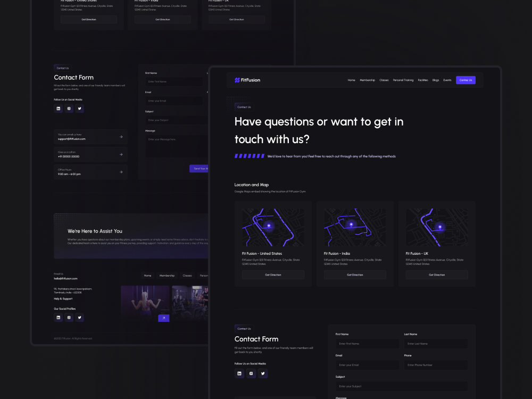
Task: Click Contact Us tag above front window Contact Form
Action: [x=244, y=329]
